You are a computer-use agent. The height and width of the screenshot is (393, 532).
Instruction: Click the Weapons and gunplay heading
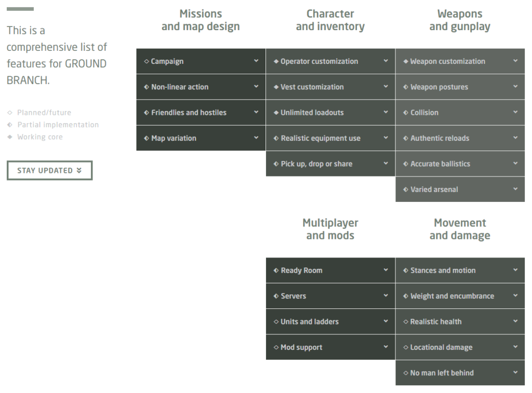click(x=460, y=20)
